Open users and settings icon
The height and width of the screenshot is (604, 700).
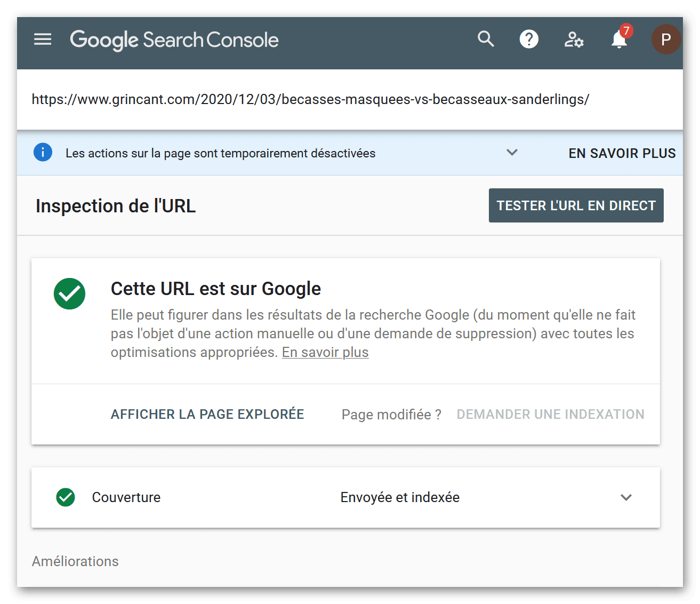pos(574,39)
